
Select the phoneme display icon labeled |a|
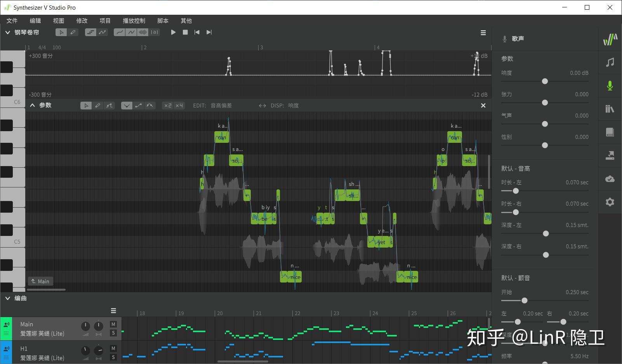155,32
